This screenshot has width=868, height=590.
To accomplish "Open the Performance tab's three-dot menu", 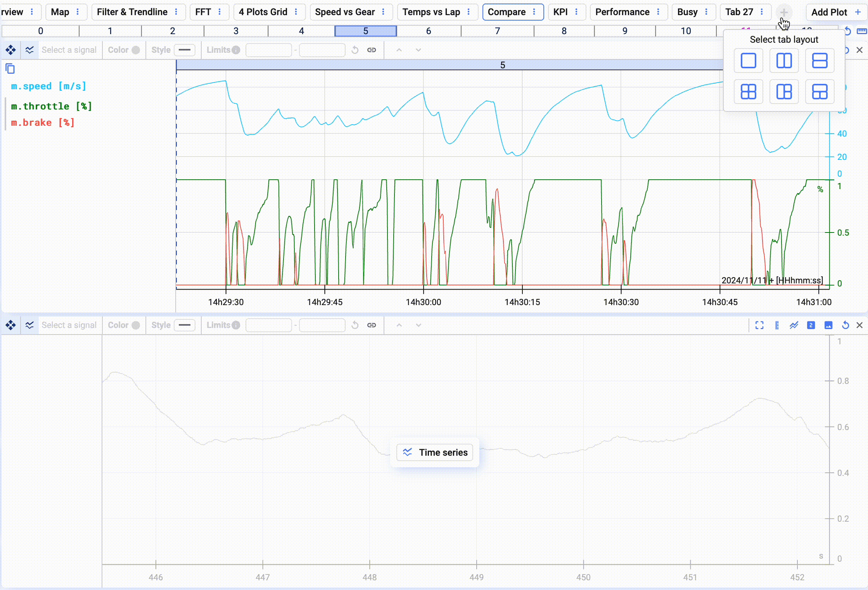I will click(658, 12).
